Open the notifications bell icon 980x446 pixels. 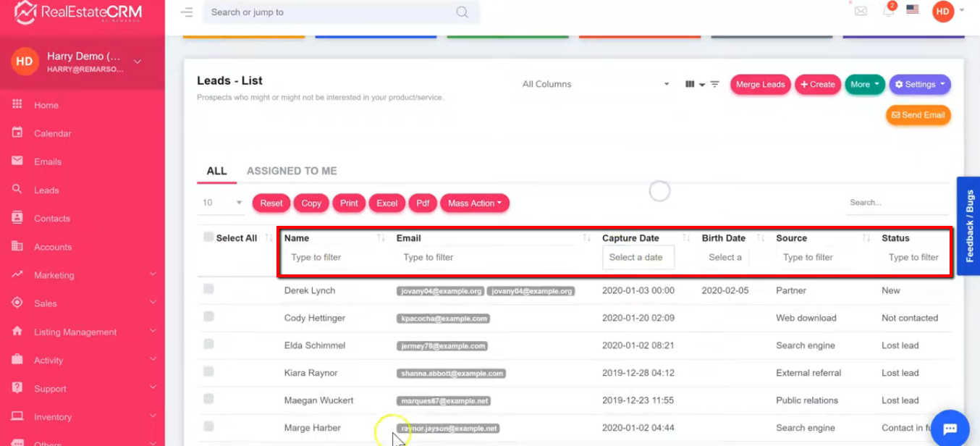pyautogui.click(x=888, y=11)
